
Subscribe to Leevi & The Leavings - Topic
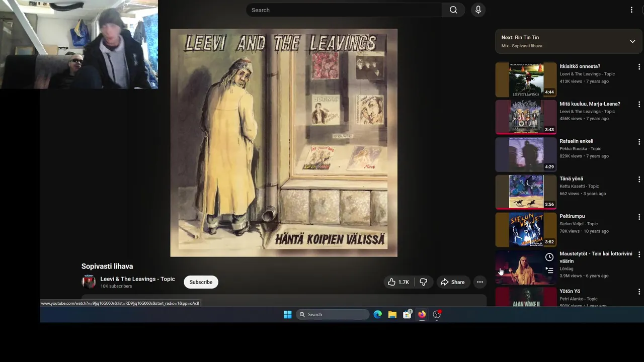tap(201, 282)
